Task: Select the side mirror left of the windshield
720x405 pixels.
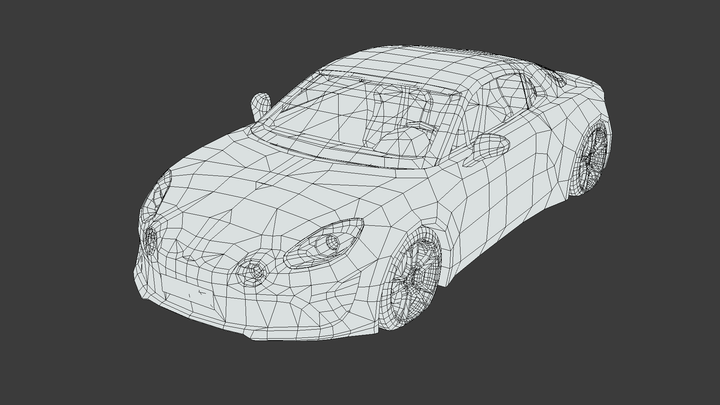Action: click(258, 105)
